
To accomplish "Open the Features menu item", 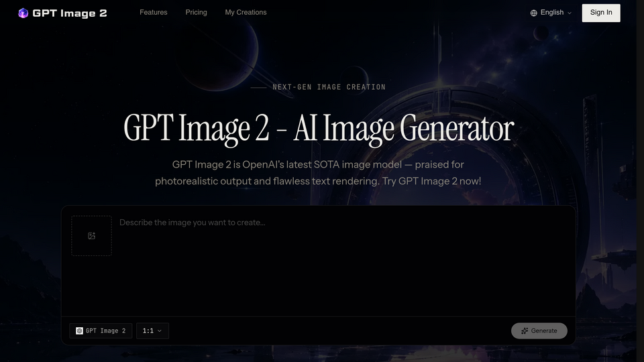I will coord(153,12).
